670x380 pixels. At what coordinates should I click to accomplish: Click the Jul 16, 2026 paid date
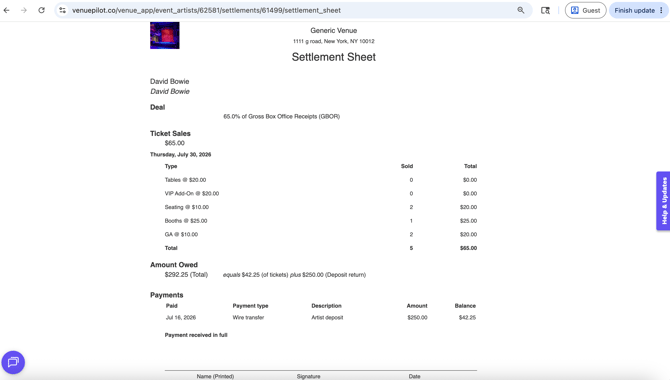[181, 318]
